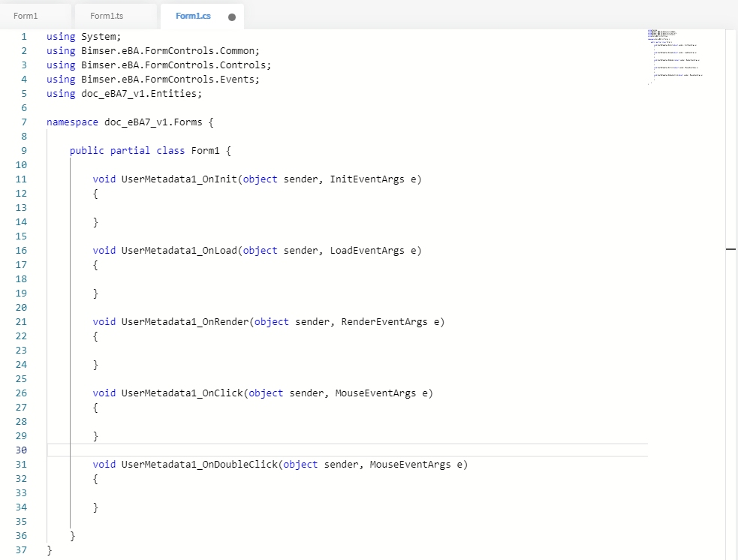Click the UserMetadata1_OnDoubleClick method name
This screenshot has width=738, height=560.
tap(200, 465)
